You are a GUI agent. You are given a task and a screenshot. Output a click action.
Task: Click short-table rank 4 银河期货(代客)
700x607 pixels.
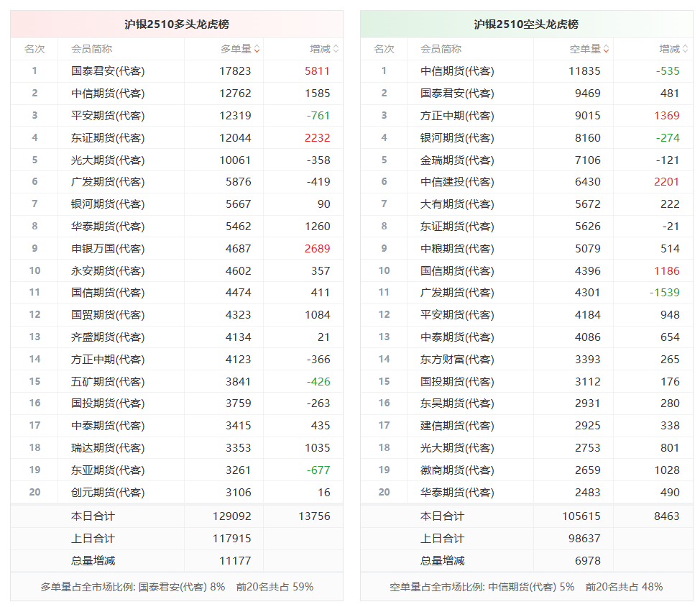(x=458, y=138)
